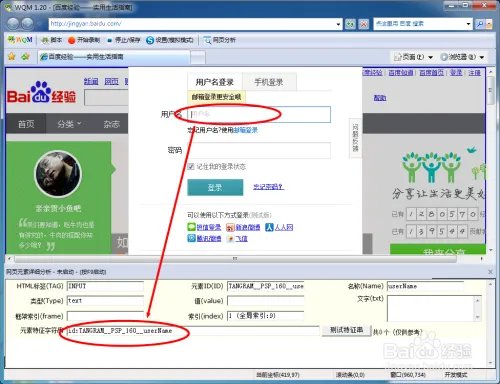This screenshot has height=384, width=500.
Task: Click the 百度首页 link at top right
Action: click(431, 73)
